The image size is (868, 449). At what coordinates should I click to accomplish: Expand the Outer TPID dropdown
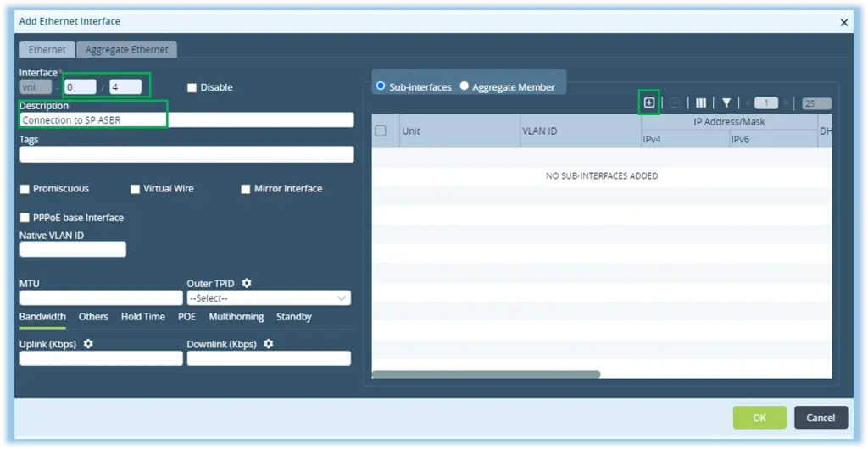[x=269, y=298]
